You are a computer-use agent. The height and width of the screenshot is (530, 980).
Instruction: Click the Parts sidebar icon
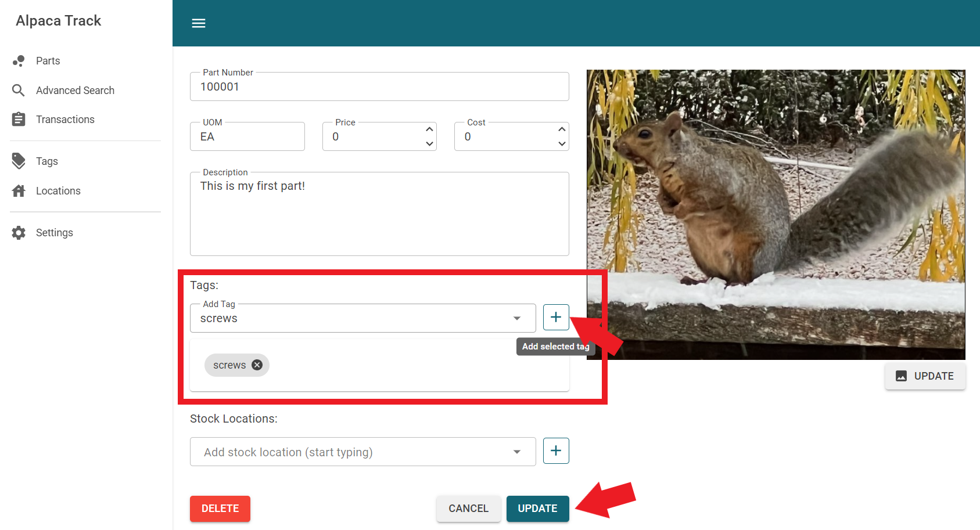(19, 61)
